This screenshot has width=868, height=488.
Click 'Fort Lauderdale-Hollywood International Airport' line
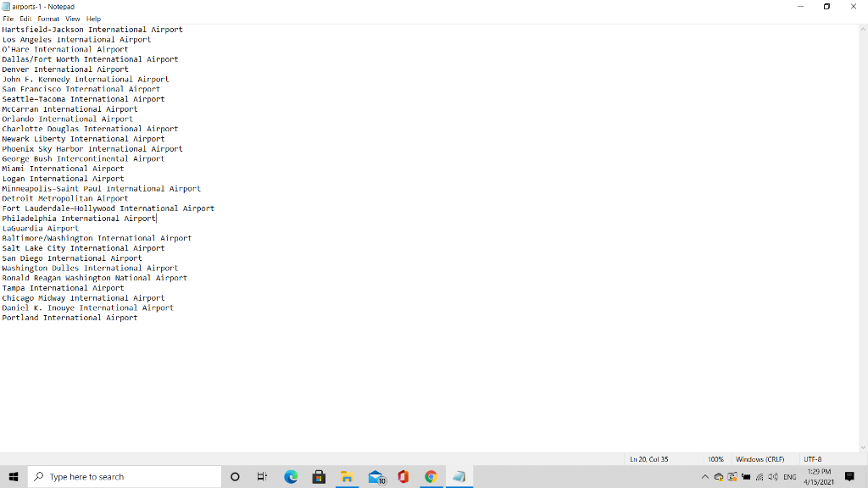click(108, 209)
